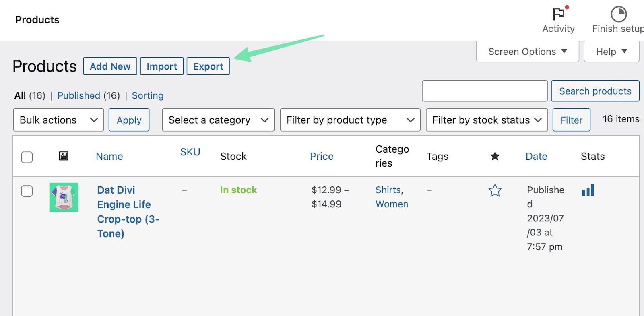Expand the Select a category dropdown
The height and width of the screenshot is (316, 644).
[x=218, y=120]
